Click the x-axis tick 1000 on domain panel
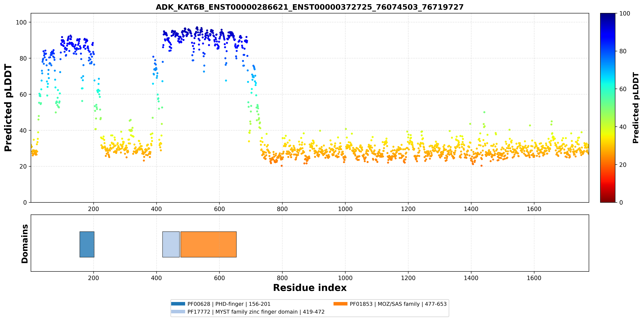644x321 pixels. pyautogui.click(x=345, y=278)
